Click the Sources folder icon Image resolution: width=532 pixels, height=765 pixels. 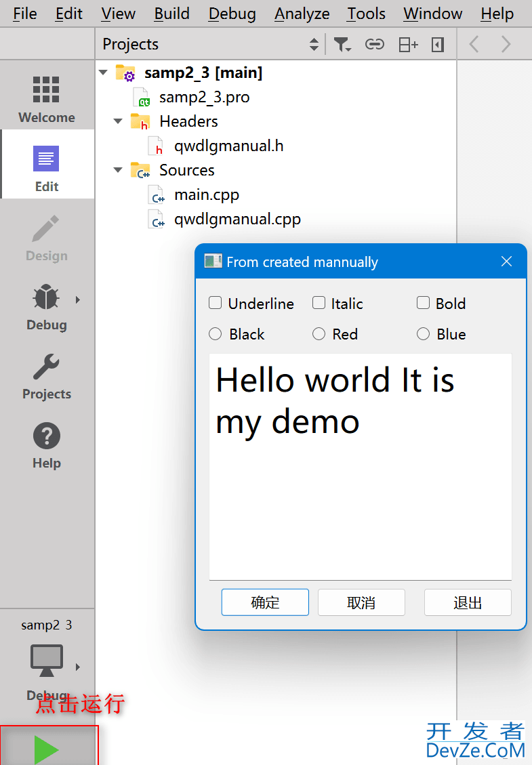click(140, 170)
